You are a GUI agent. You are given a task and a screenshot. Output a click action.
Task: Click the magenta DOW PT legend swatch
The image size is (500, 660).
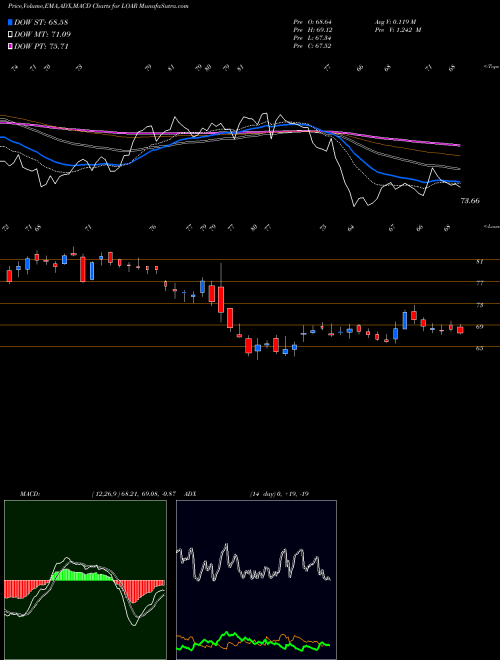pyautogui.click(x=10, y=46)
